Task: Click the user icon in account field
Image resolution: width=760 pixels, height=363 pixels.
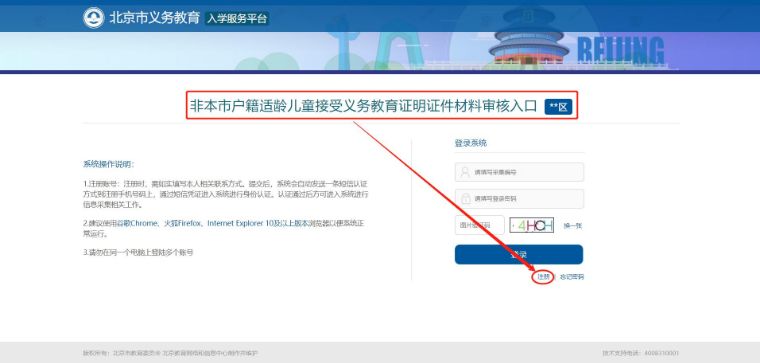Action: (x=465, y=172)
